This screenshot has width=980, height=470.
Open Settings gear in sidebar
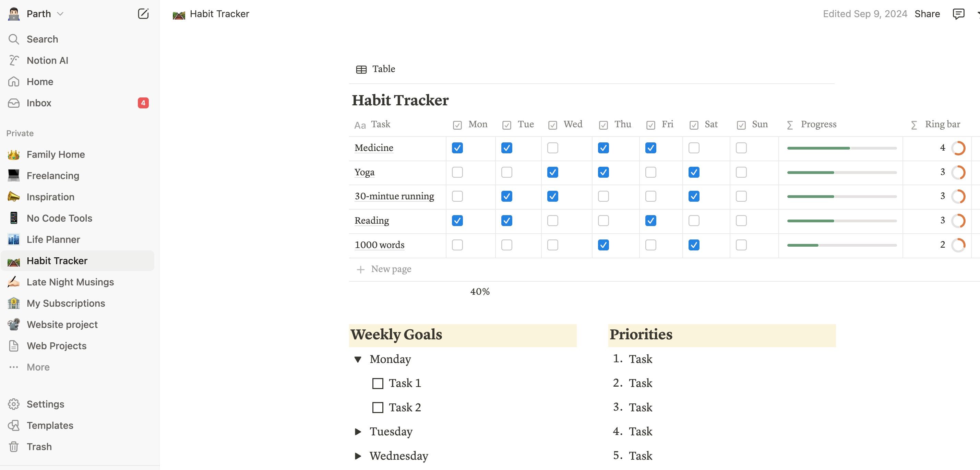click(14, 404)
